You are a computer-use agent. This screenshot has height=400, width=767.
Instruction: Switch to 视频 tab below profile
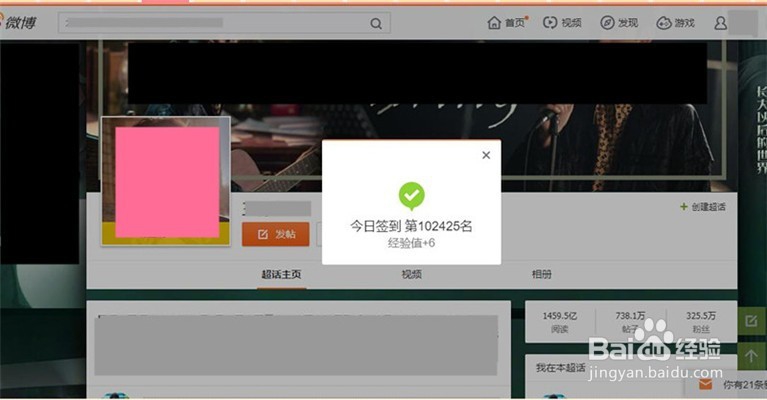pos(411,274)
